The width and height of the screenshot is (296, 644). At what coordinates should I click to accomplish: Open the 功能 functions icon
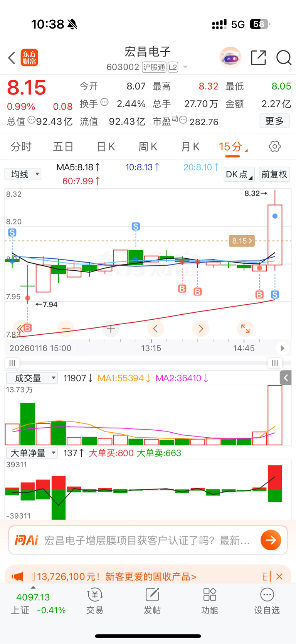[210, 602]
